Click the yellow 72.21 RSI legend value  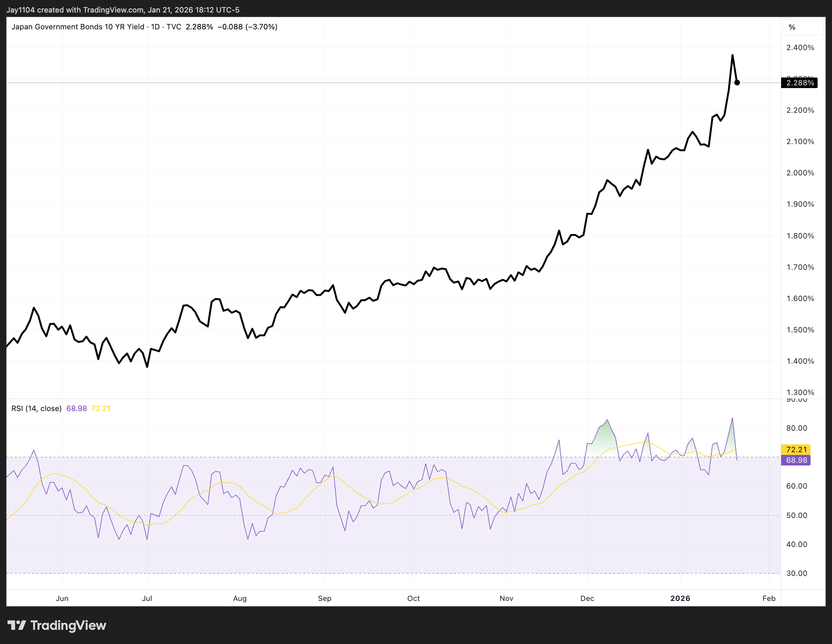[101, 408]
